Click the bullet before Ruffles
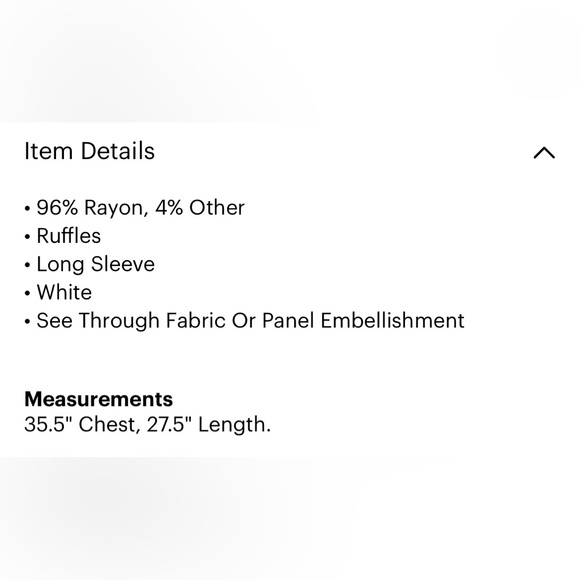Viewport: 580px width, 580px height. 27,237
